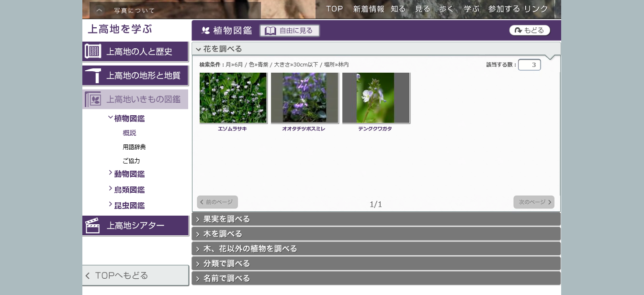Expand the 果実を調べる section
644x295 pixels.
click(198, 219)
